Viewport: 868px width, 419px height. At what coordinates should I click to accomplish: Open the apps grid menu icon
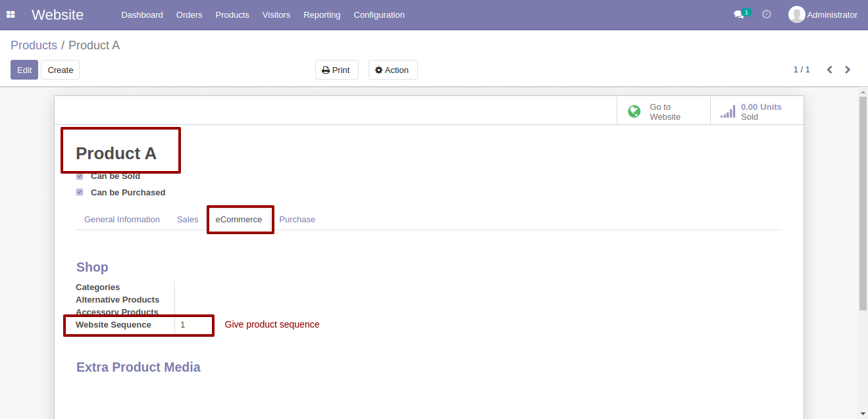coord(11,14)
